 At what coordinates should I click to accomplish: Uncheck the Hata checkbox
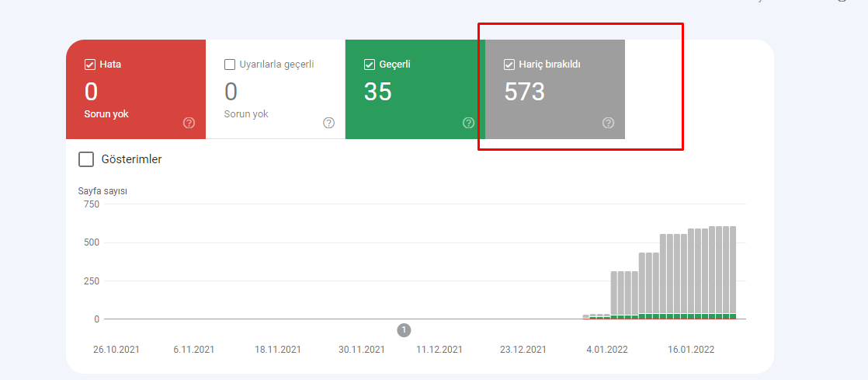tap(90, 64)
